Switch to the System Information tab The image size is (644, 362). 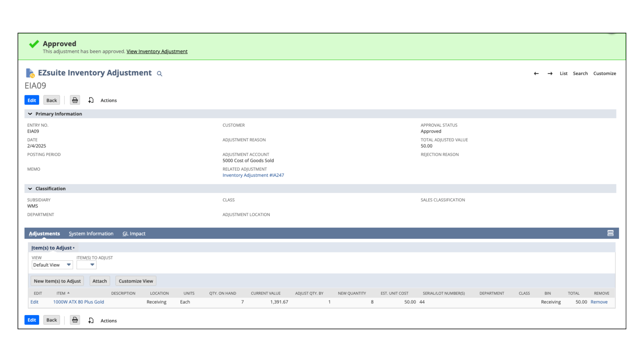pos(91,234)
